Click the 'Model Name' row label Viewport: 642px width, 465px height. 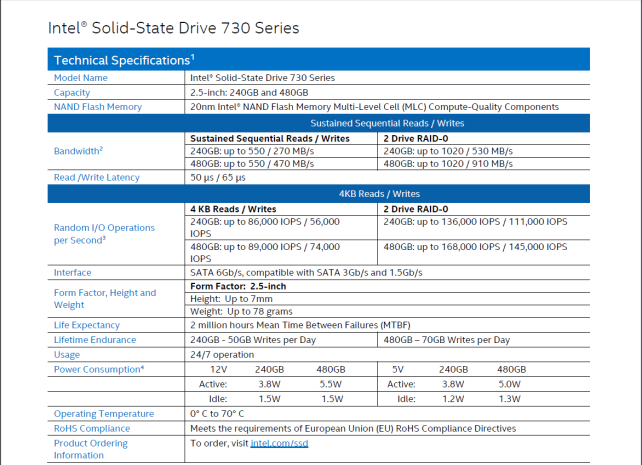pyautogui.click(x=81, y=78)
